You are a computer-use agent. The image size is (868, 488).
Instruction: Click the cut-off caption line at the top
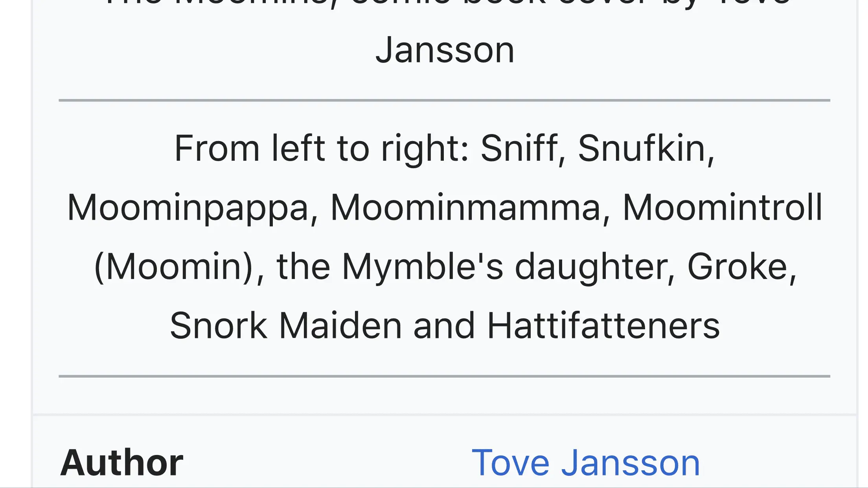pyautogui.click(x=444, y=3)
